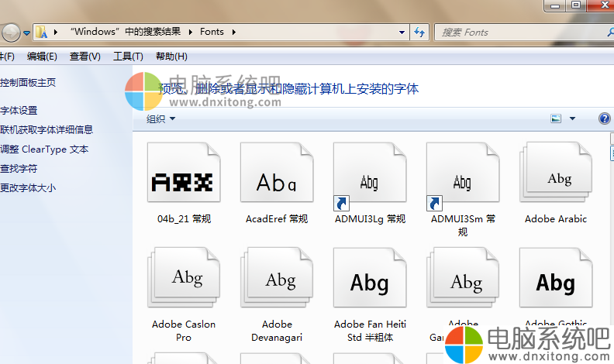Open the 编辑(E) menu
The height and width of the screenshot is (364, 614).
(42, 57)
